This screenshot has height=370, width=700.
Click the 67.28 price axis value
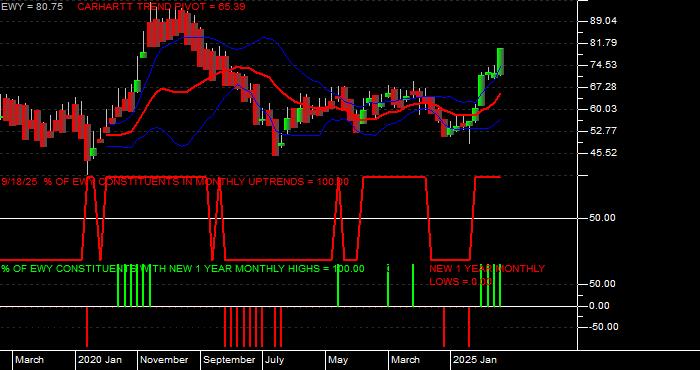point(604,87)
